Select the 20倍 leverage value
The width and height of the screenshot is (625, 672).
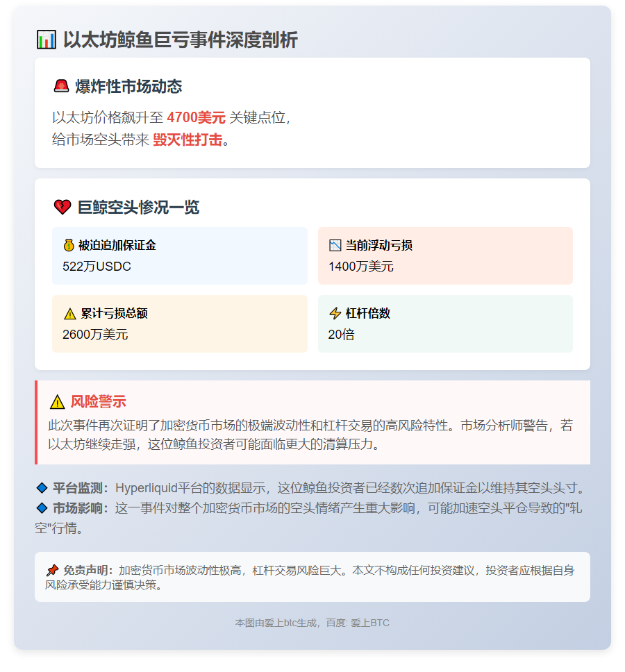pyautogui.click(x=342, y=334)
